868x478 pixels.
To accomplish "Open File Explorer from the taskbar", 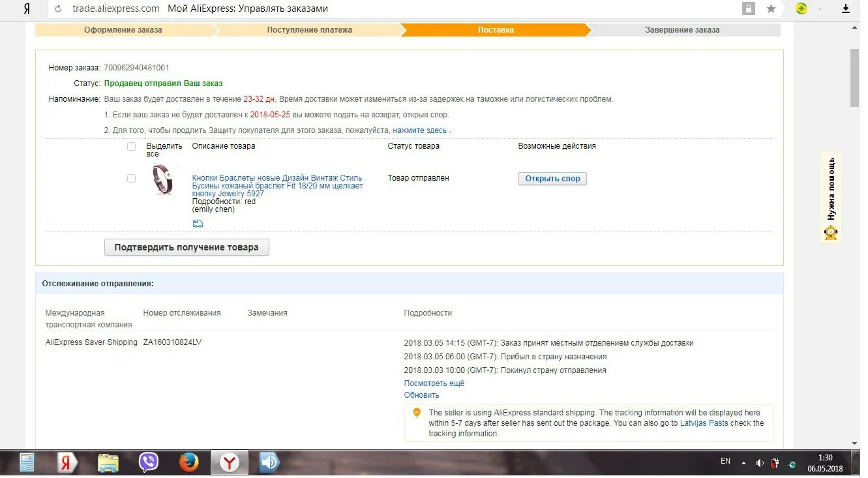I will pos(108,463).
